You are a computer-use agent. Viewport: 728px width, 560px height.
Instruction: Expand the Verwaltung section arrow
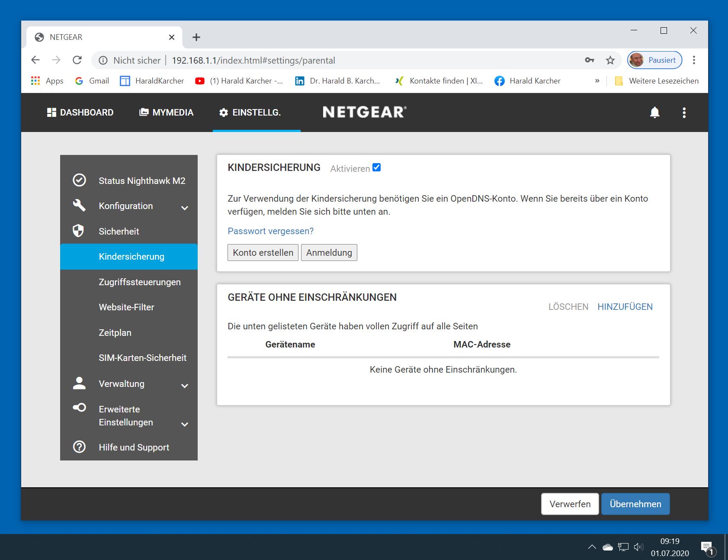[185, 386]
